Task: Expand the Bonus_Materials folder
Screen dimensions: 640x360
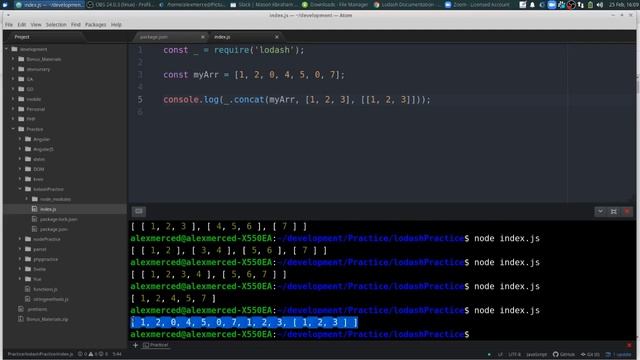Action: click(x=13, y=59)
